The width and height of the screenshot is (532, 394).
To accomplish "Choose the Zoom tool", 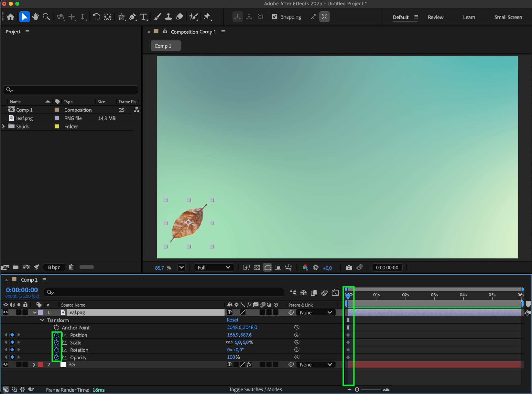I will [x=47, y=17].
